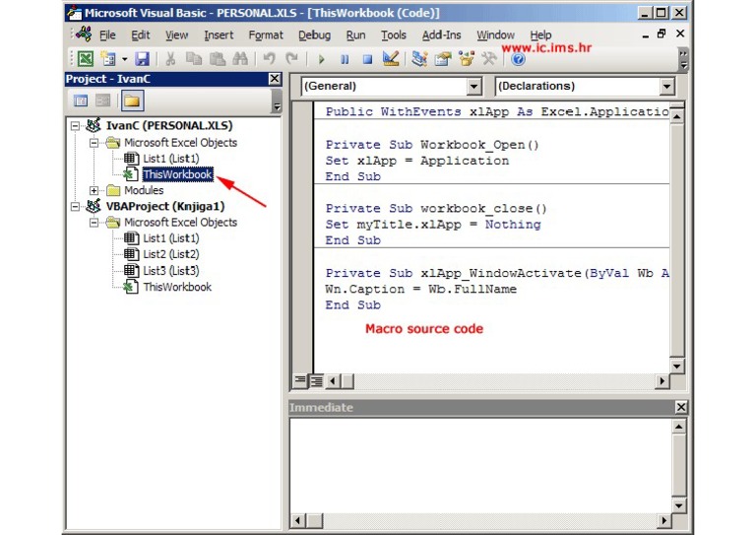
Task: Open the (General) object dropdown
Action: [475, 87]
